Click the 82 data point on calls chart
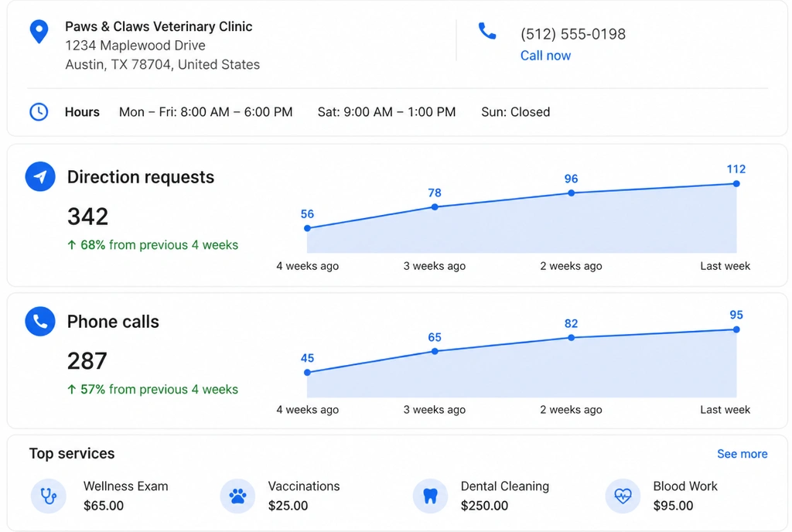Image resolution: width=792 pixels, height=532 pixels. coord(571,338)
